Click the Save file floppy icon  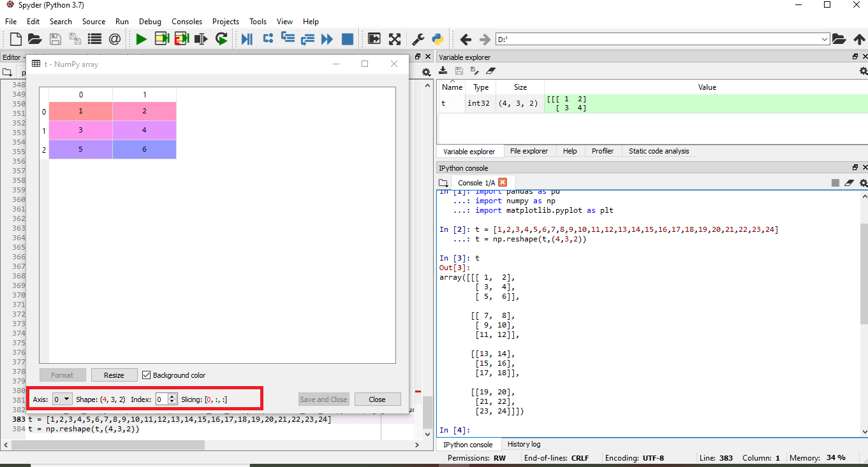55,40
